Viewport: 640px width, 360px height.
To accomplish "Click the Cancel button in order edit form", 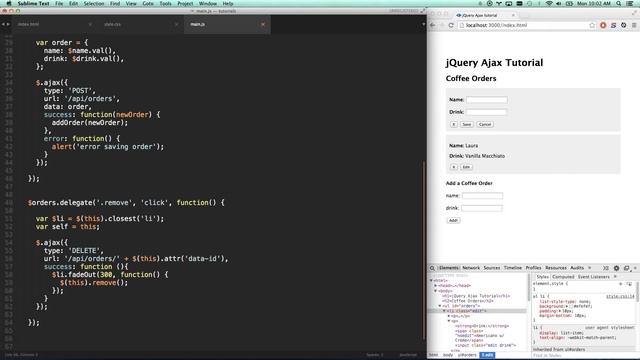I will [485, 124].
